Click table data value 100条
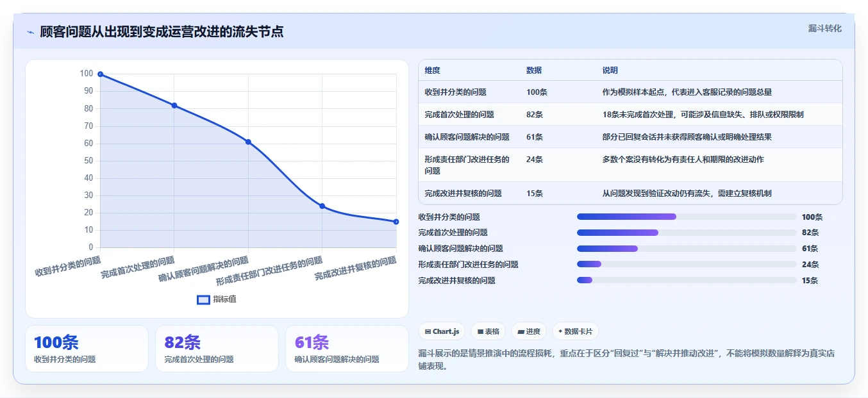The height and width of the screenshot is (398, 868). [537, 92]
